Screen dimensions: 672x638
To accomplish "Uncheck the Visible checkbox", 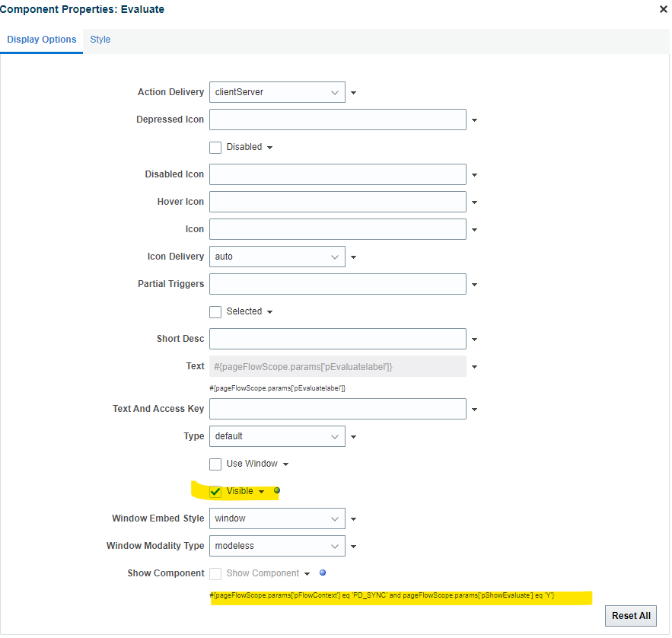I will pyautogui.click(x=215, y=491).
